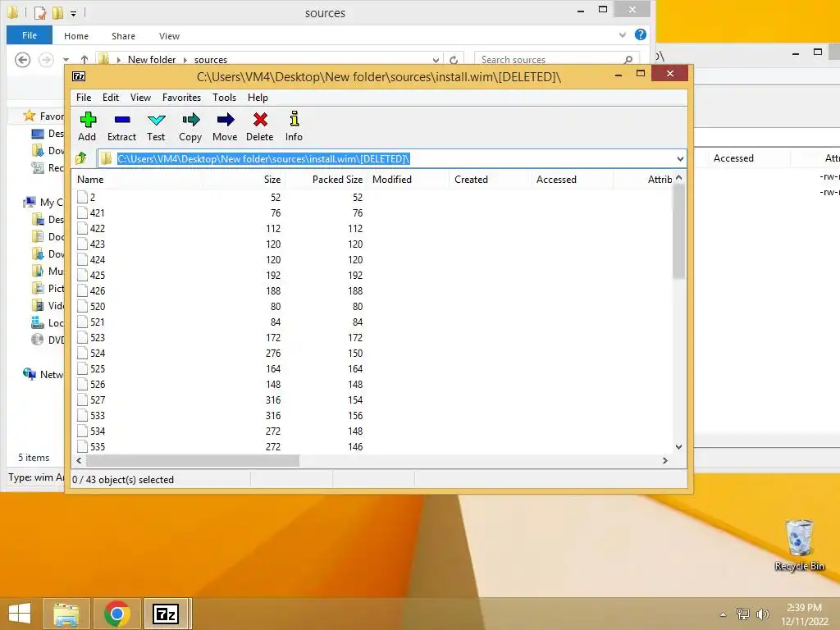Sort by the Size column header

[244, 180]
